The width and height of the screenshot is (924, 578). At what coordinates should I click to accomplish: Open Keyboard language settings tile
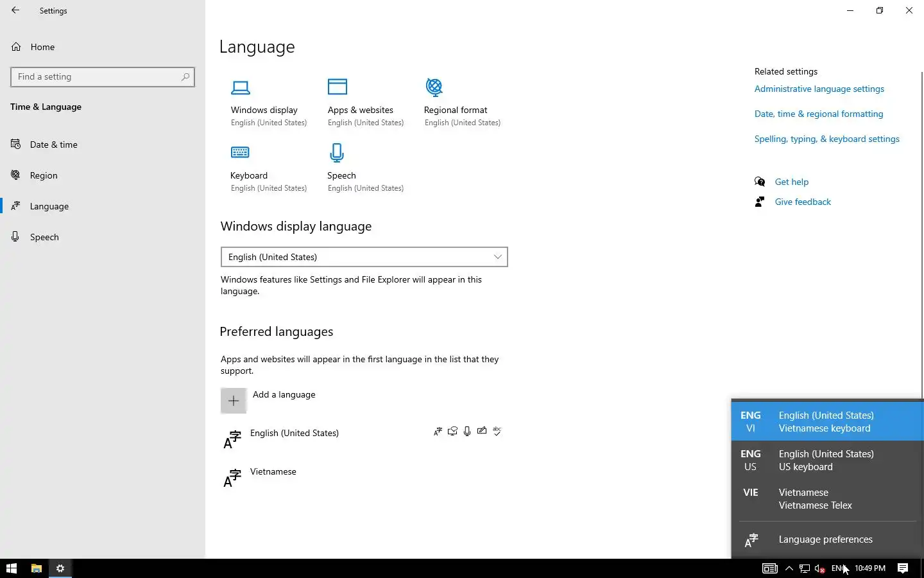pyautogui.click(x=269, y=168)
